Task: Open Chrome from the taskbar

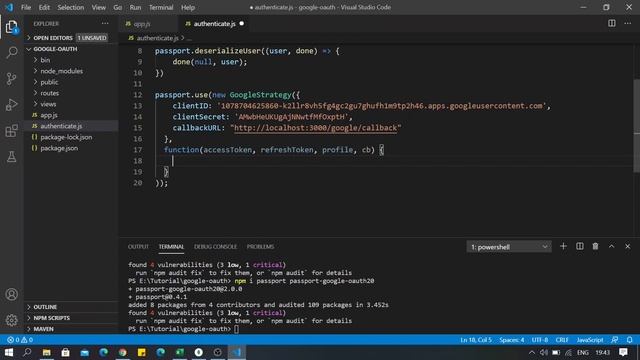Action: [x=122, y=352]
